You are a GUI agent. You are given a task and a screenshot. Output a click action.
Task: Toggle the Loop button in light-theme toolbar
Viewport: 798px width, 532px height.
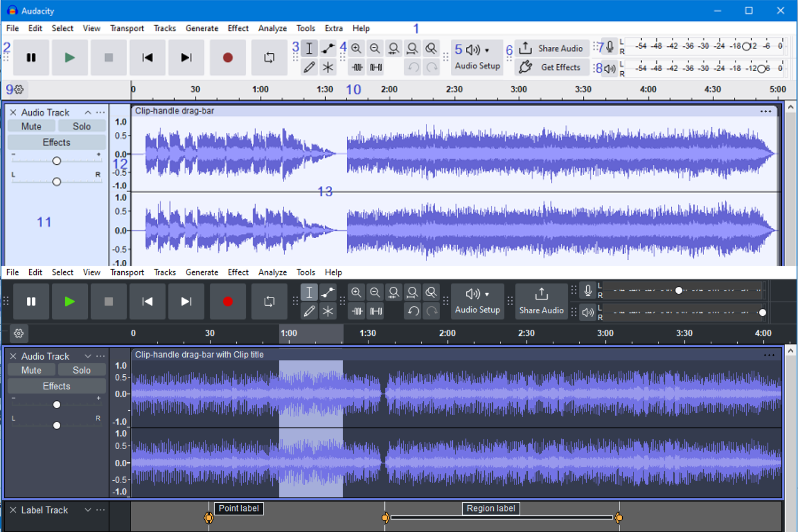[269, 58]
